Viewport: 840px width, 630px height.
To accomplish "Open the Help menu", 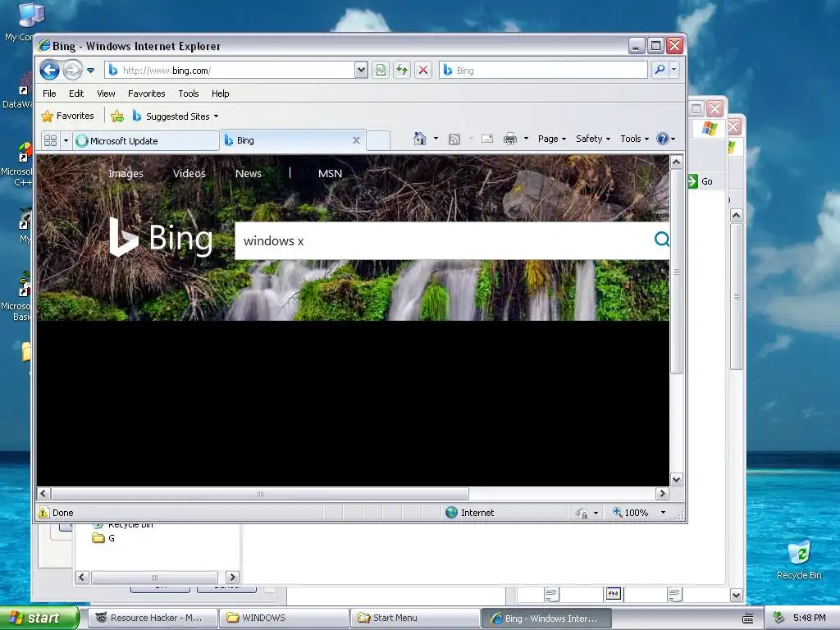I will click(x=220, y=94).
